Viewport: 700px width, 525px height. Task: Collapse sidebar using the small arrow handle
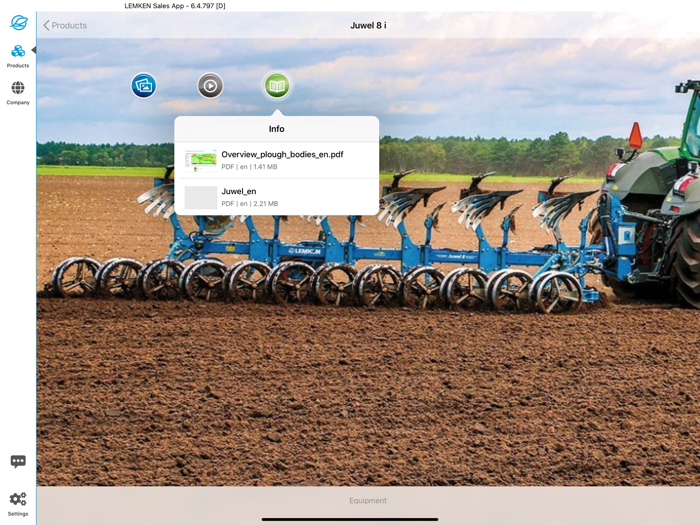click(x=33, y=50)
